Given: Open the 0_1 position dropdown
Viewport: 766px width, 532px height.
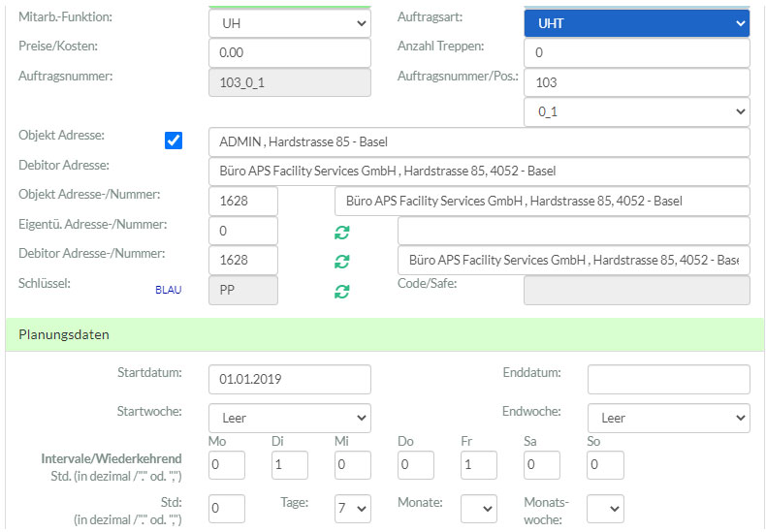Looking at the screenshot, I should point(636,111).
